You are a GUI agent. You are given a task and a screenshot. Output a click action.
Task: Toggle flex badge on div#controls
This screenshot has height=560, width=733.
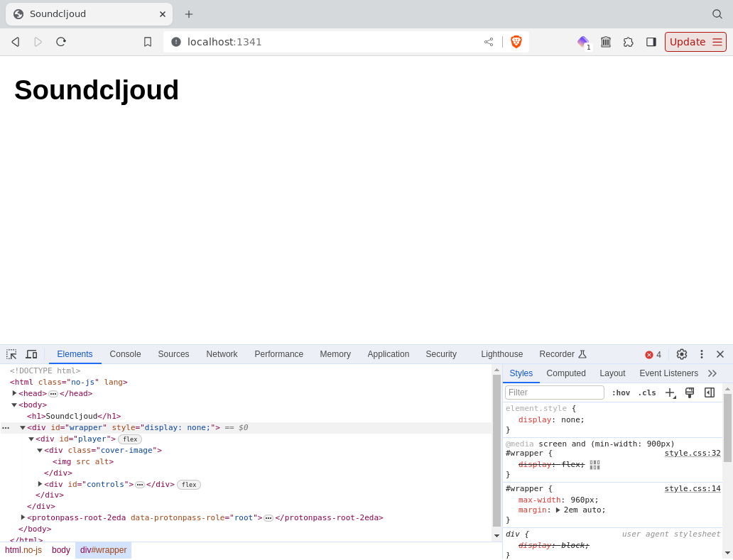189,484
